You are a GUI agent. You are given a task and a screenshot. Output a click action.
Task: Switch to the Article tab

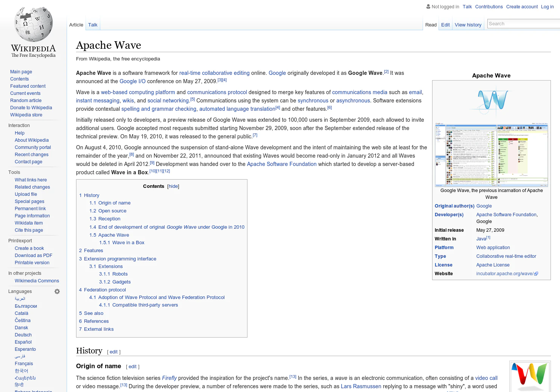point(76,25)
